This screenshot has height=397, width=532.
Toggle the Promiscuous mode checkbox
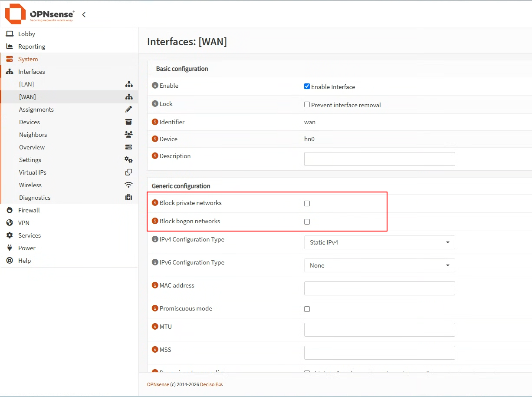coord(307,309)
